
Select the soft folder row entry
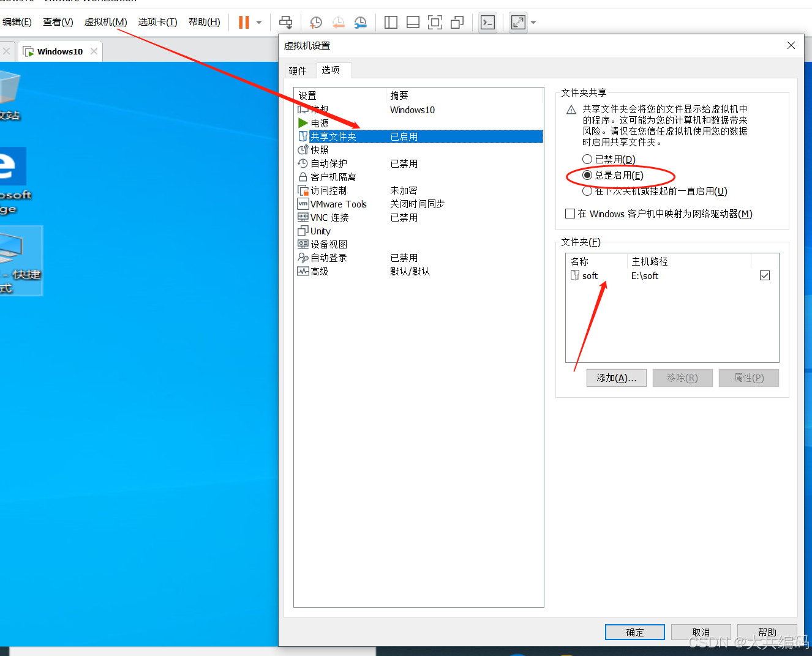(x=590, y=275)
